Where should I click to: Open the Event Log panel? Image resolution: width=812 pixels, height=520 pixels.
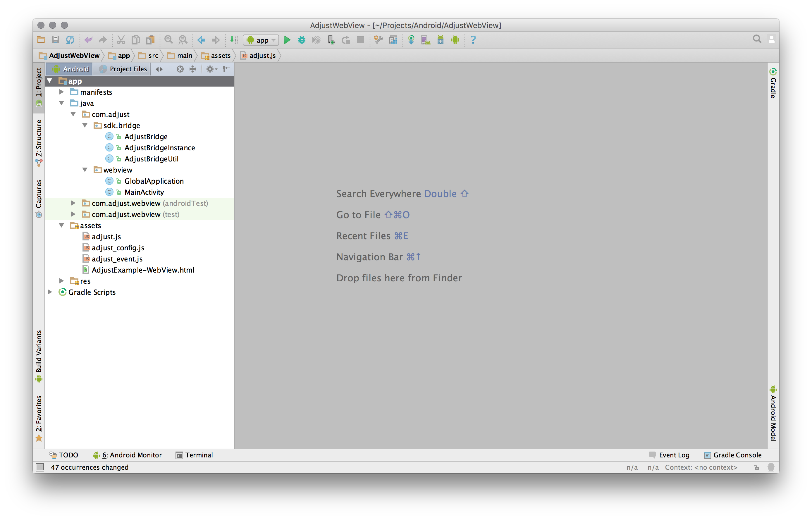click(x=670, y=455)
